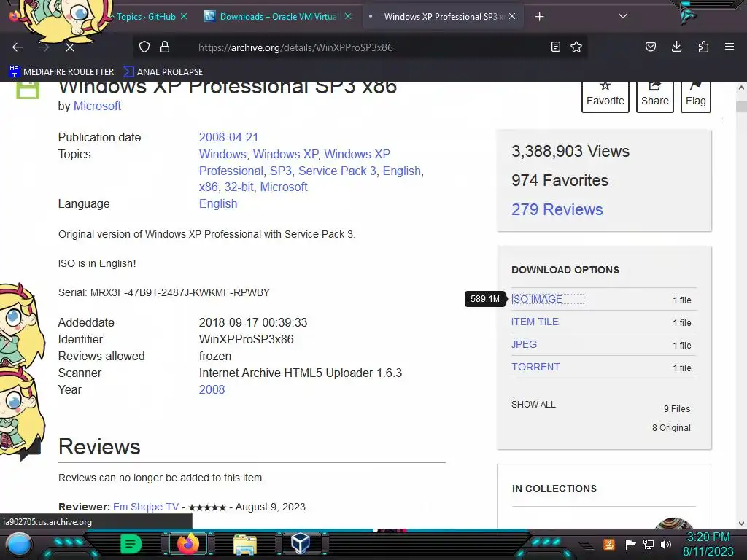Open network status tray icon

click(649, 544)
